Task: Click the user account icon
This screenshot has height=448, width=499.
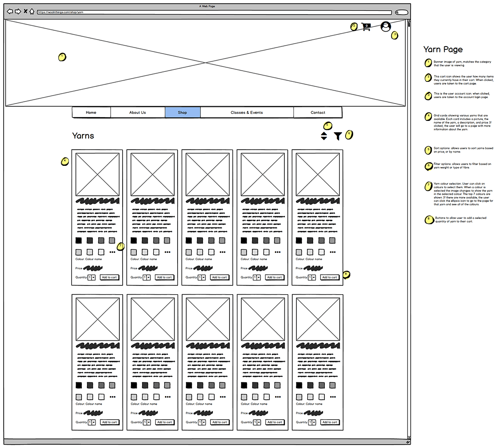Action: pos(385,27)
